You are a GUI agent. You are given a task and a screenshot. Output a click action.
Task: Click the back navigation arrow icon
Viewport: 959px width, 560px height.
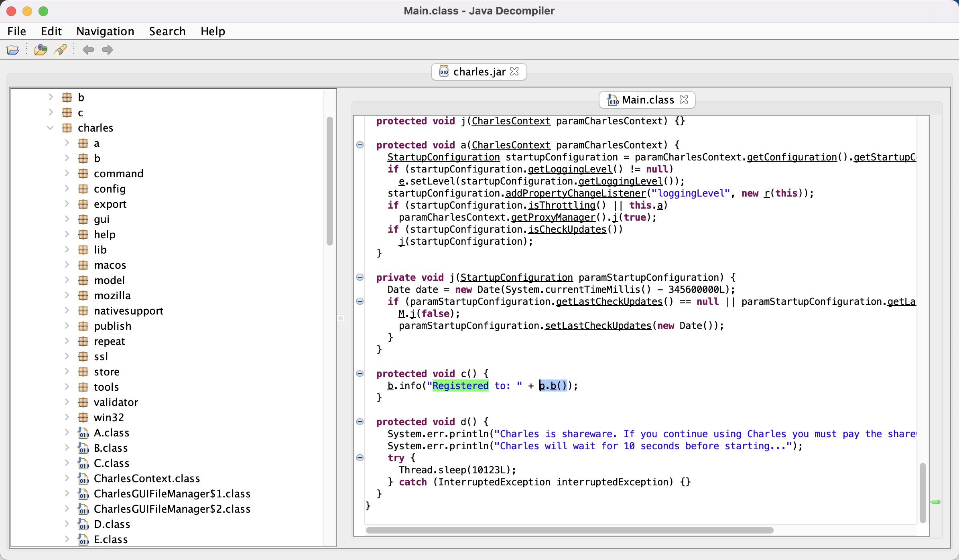coord(88,49)
